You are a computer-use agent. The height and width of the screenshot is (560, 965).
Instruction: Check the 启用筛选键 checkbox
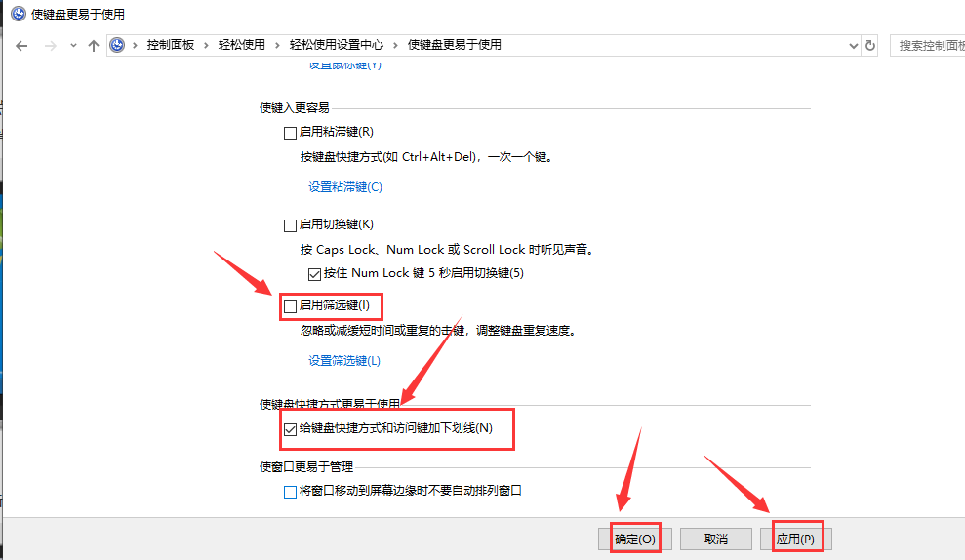(290, 306)
